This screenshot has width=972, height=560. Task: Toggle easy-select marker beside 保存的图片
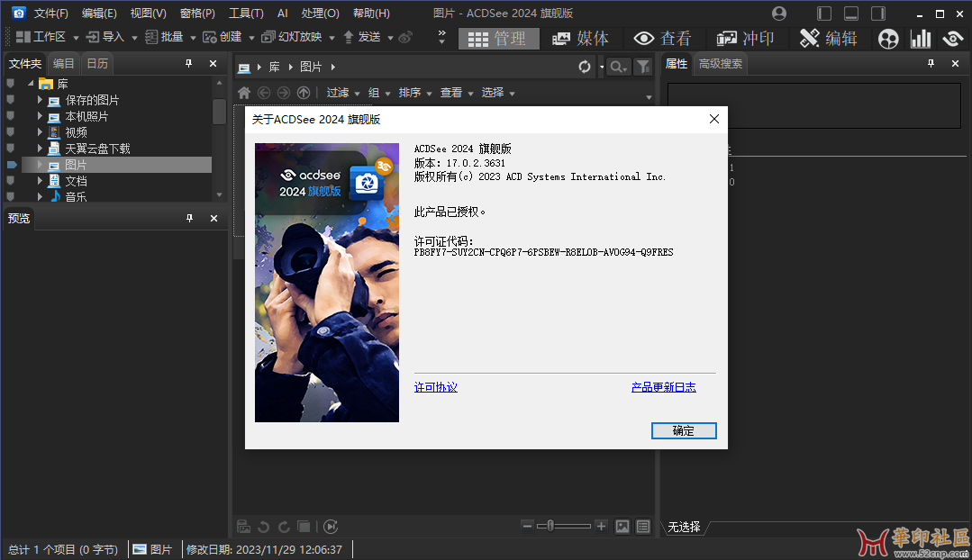click(11, 99)
